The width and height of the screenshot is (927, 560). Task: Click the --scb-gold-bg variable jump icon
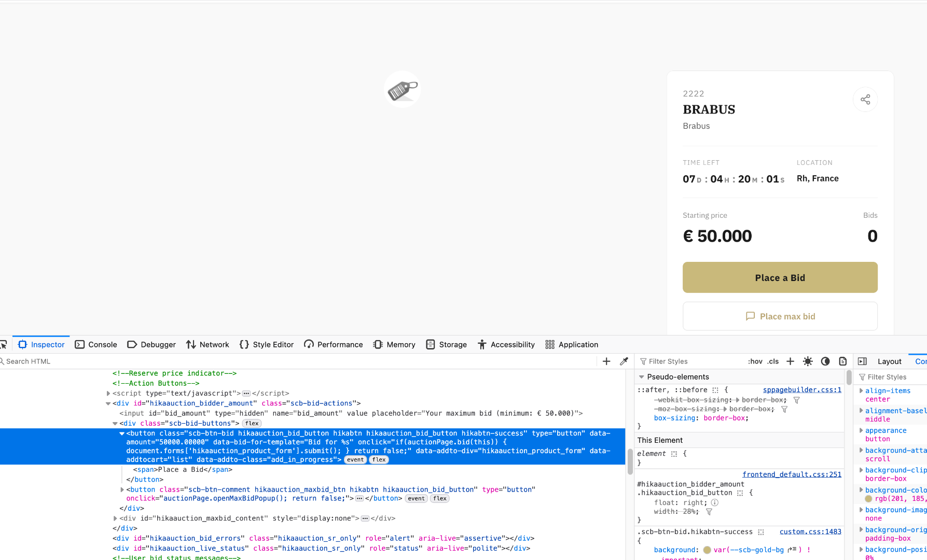click(x=792, y=550)
